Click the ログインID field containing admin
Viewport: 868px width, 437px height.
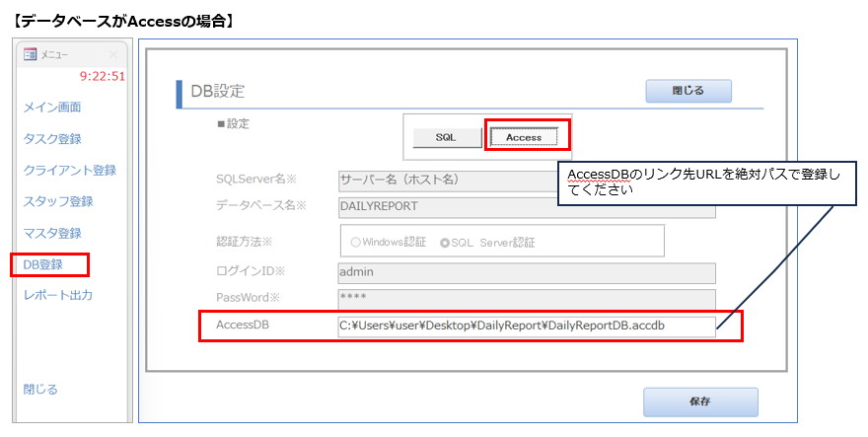coord(527,272)
